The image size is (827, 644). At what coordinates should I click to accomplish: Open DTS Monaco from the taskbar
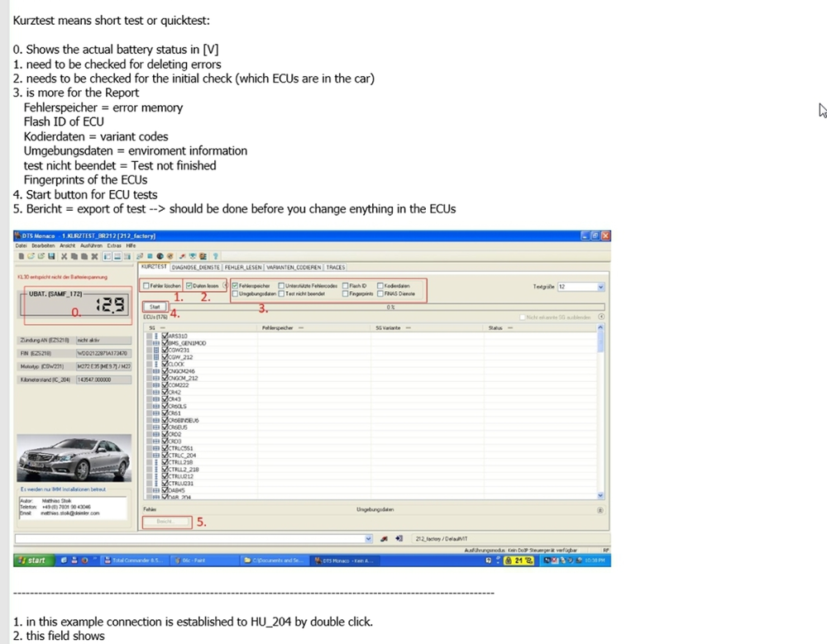click(x=342, y=560)
